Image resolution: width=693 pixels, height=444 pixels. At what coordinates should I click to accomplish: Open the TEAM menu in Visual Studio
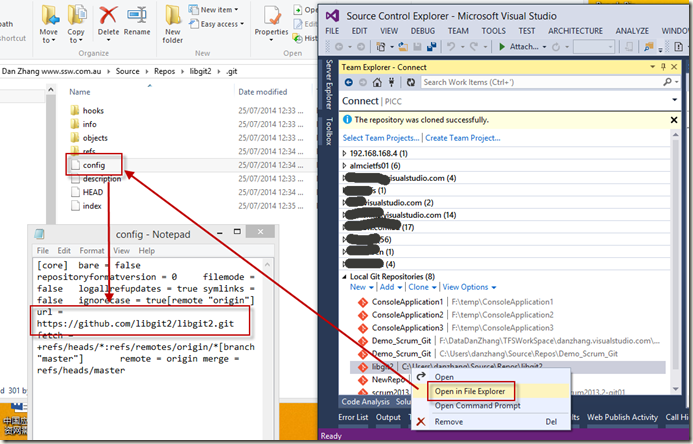pyautogui.click(x=458, y=31)
